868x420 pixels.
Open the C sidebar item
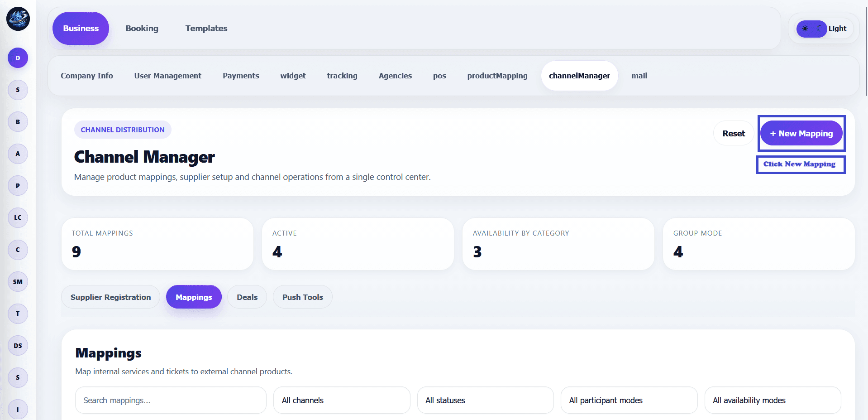[x=18, y=250]
